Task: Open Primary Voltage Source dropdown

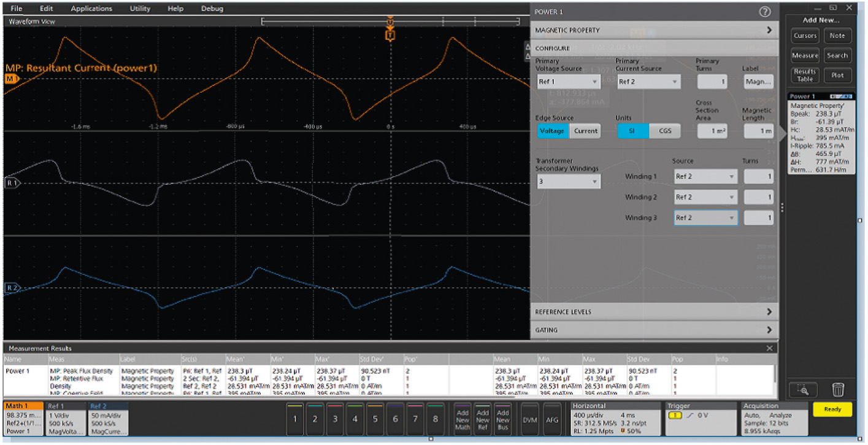Action: [568, 81]
